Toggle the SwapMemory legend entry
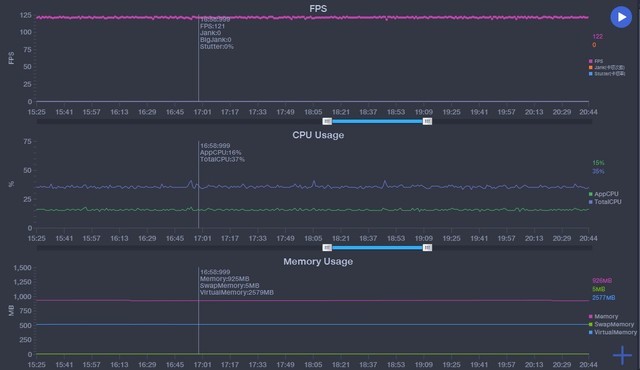The width and height of the screenshot is (640, 370). (611, 324)
